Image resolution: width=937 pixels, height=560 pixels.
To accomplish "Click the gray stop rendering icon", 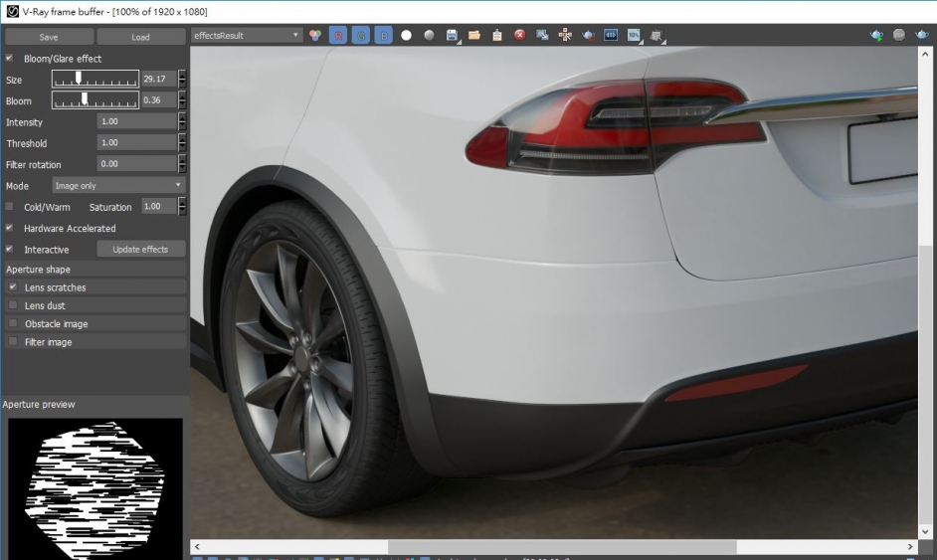I will tap(899, 35).
